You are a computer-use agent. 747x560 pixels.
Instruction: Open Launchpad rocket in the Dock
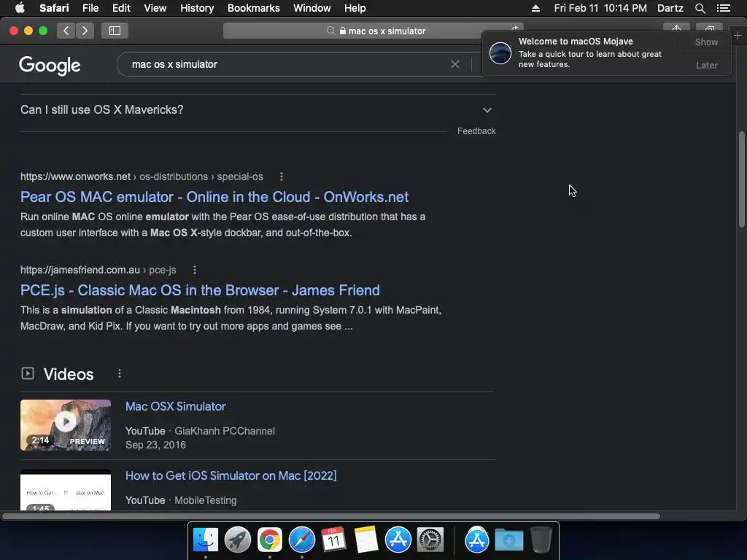237,540
